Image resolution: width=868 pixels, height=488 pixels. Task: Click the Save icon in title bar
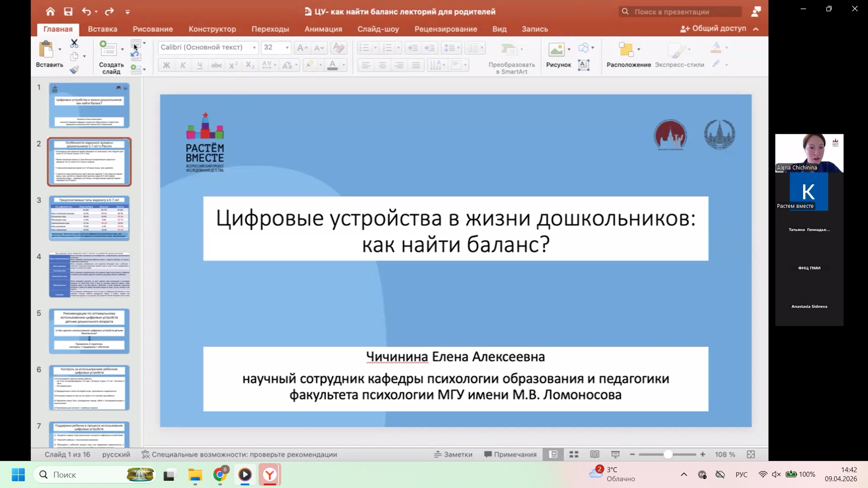click(x=68, y=12)
